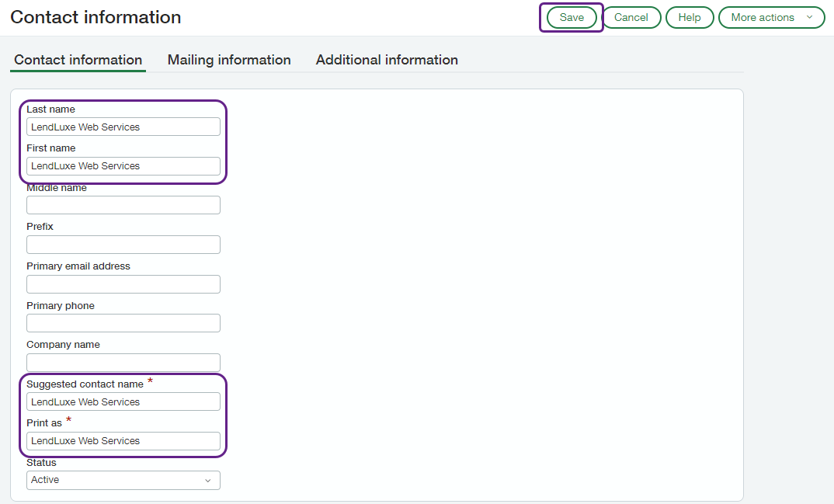Click into the Primary email address field
834x504 pixels.
pos(123,283)
